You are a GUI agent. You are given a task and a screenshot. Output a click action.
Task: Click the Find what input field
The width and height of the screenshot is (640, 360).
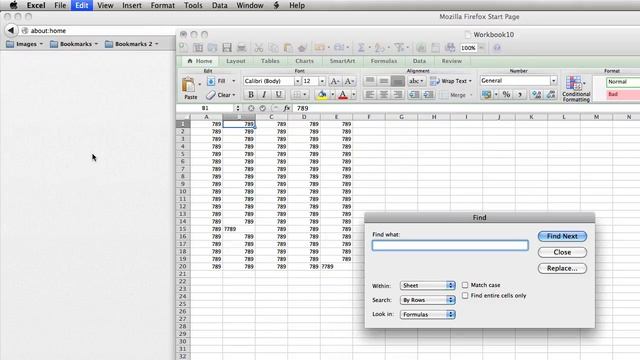pyautogui.click(x=450, y=245)
